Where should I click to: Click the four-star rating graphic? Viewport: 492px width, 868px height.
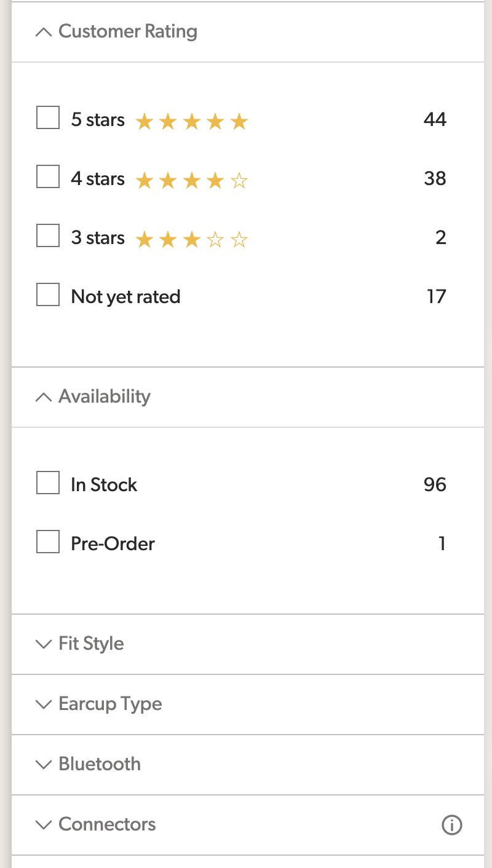191,181
